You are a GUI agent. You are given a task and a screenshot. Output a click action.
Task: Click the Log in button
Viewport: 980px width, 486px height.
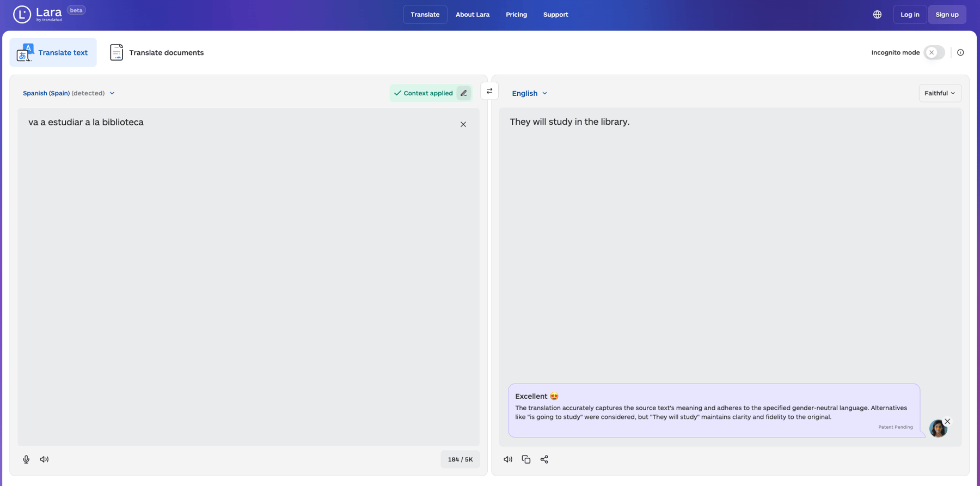coord(909,15)
